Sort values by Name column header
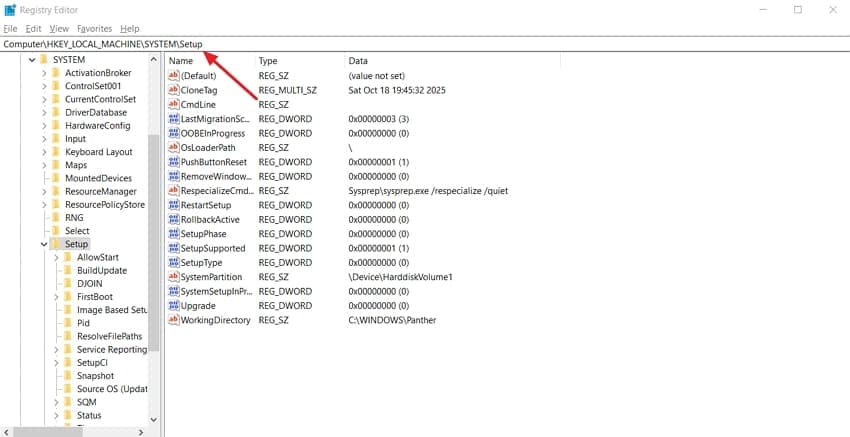 211,61
